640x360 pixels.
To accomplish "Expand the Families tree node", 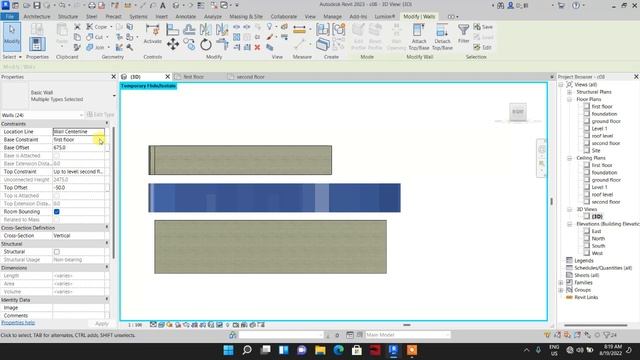I will point(561,282).
